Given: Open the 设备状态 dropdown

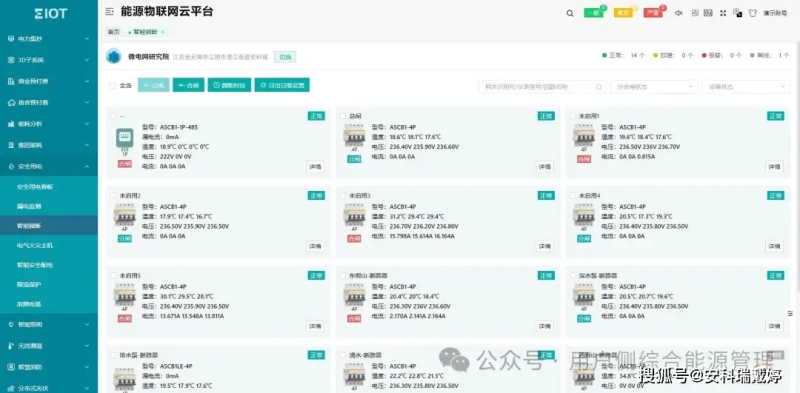Looking at the screenshot, I should point(746,87).
